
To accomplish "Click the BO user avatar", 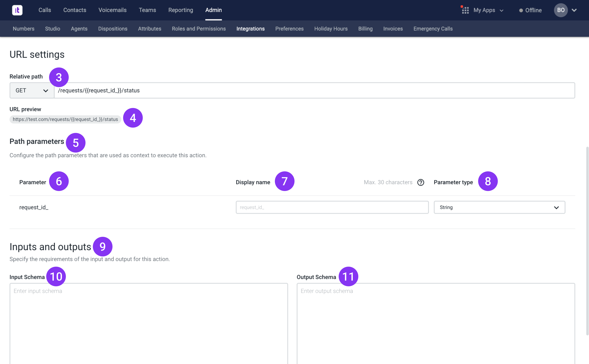I will pyautogui.click(x=561, y=10).
